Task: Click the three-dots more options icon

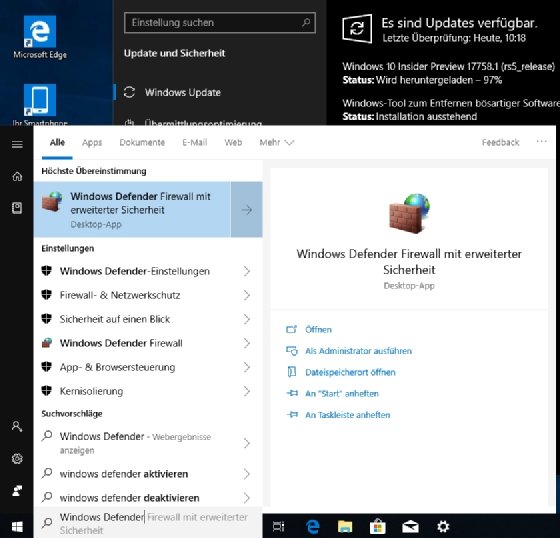Action: click(541, 141)
